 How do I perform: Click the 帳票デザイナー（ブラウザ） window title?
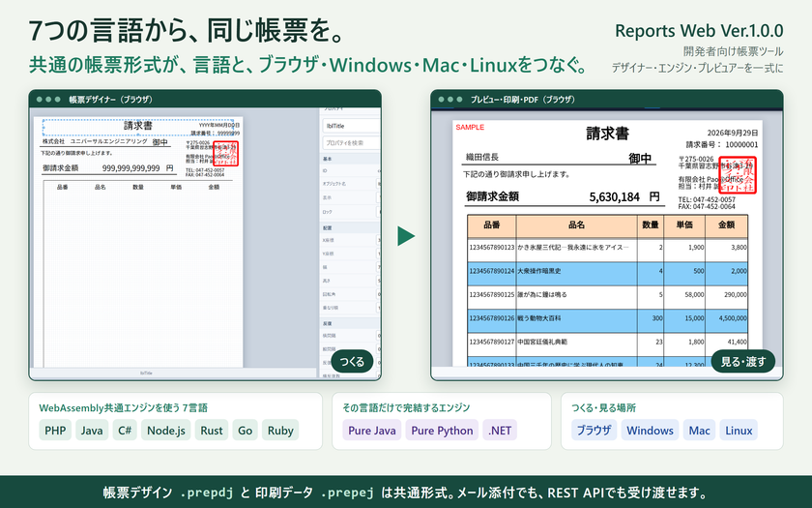pos(111,100)
